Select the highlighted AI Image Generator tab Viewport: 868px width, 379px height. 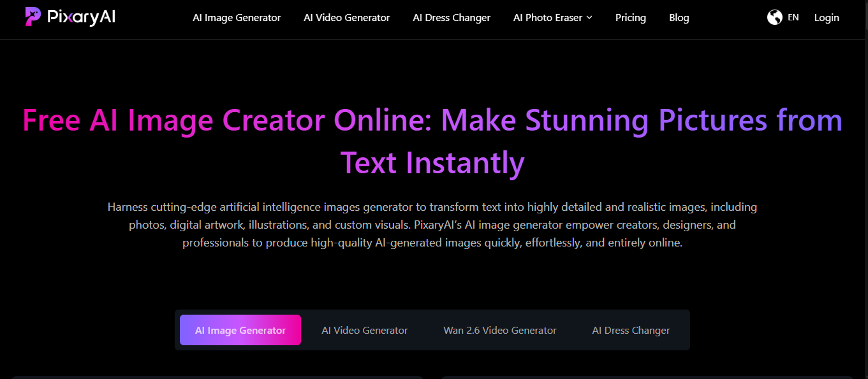[x=240, y=330]
